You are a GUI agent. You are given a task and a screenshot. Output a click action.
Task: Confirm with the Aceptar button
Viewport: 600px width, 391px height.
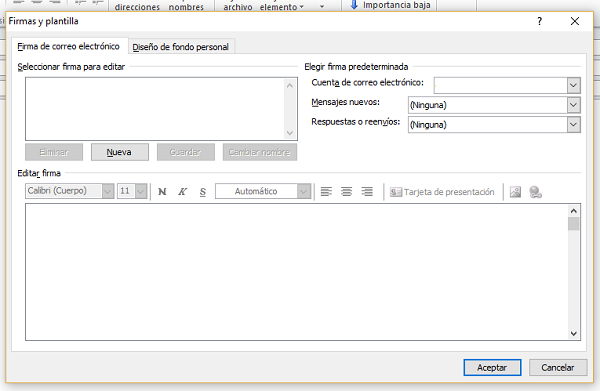coord(492,368)
